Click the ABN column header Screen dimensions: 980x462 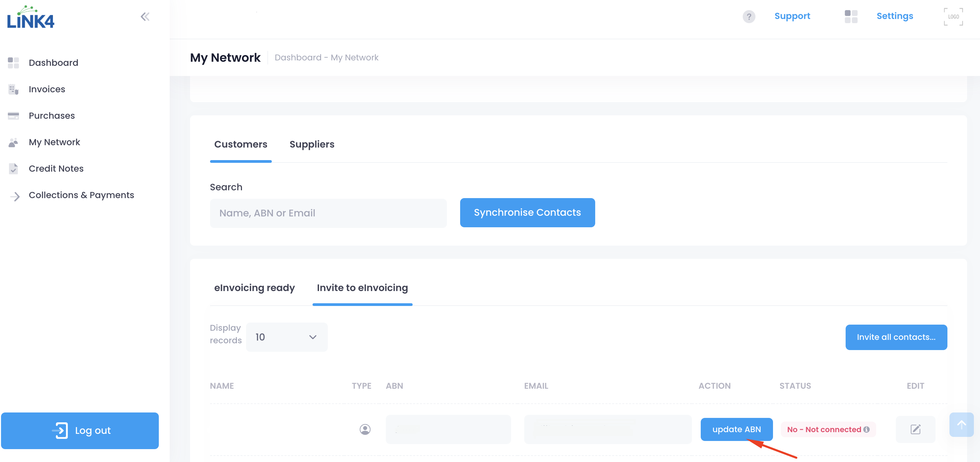(394, 386)
